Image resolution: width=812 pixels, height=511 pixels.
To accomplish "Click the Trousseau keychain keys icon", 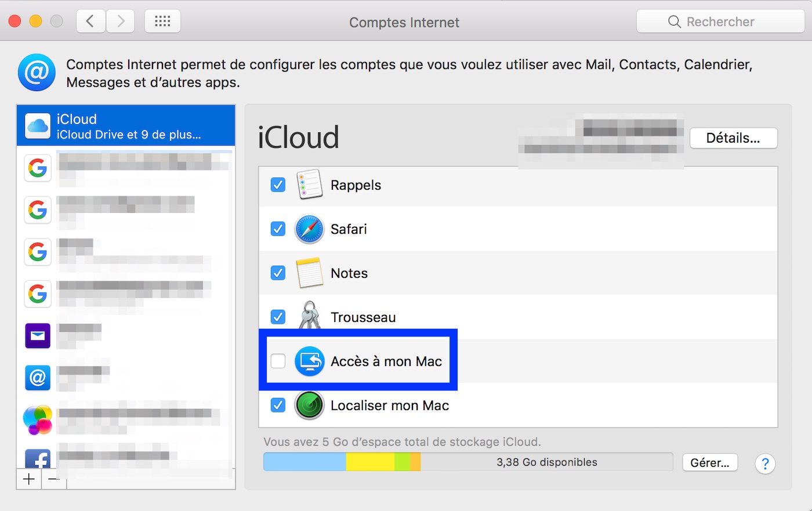I will pos(309,316).
